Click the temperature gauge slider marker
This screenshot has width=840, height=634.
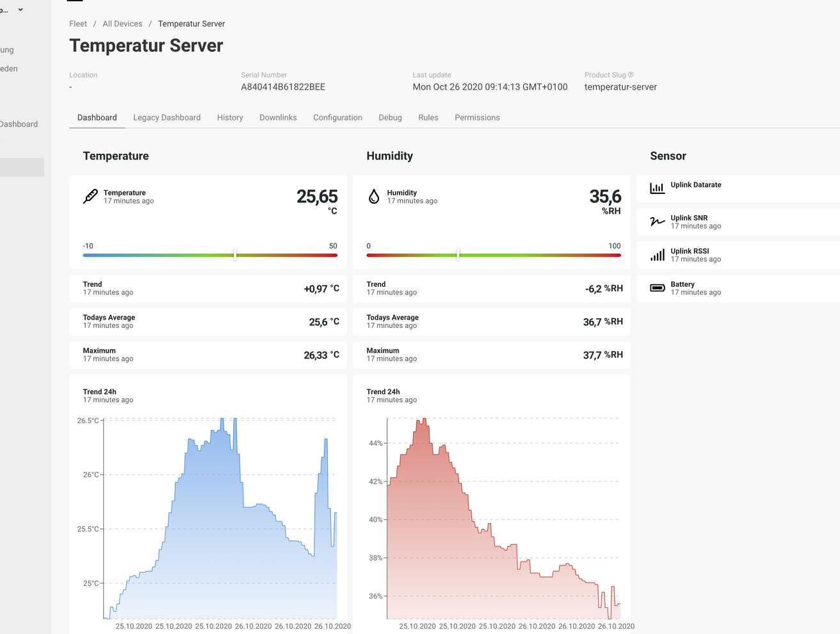pyautogui.click(x=236, y=254)
